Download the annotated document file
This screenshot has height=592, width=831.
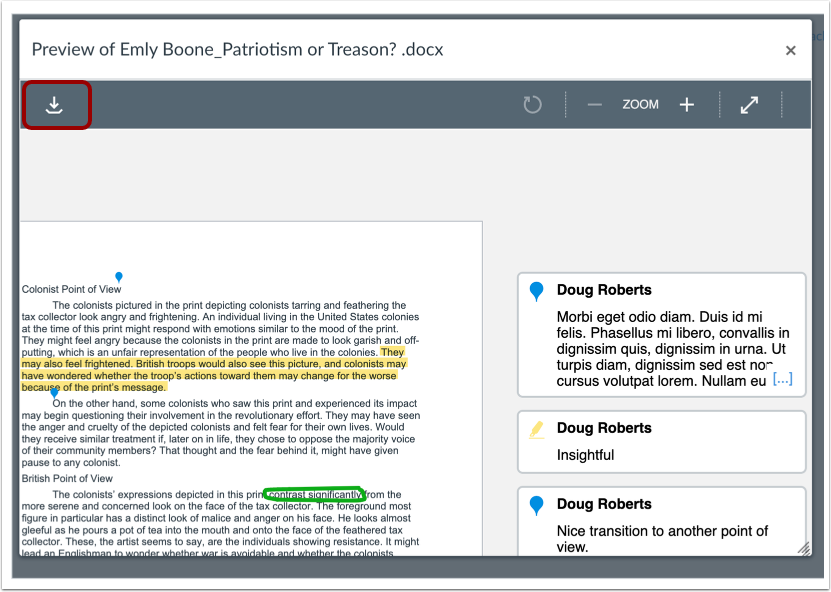pyautogui.click(x=54, y=105)
